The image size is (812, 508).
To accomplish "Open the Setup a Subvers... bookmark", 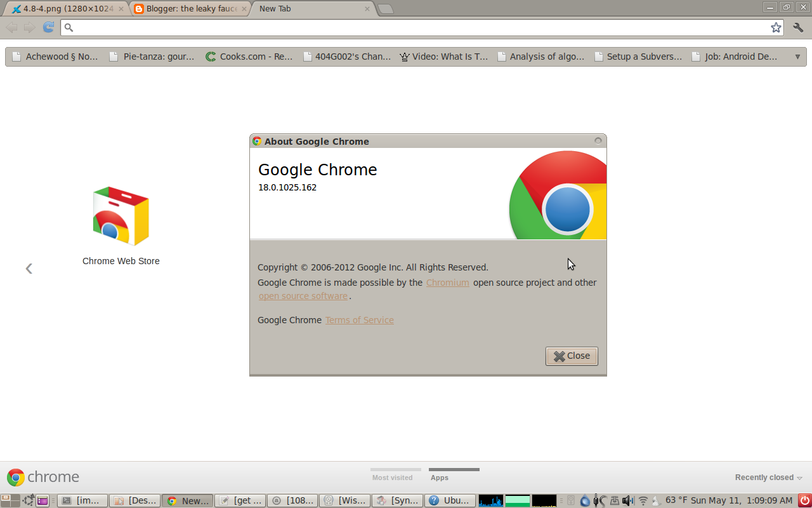I will pyautogui.click(x=638, y=57).
